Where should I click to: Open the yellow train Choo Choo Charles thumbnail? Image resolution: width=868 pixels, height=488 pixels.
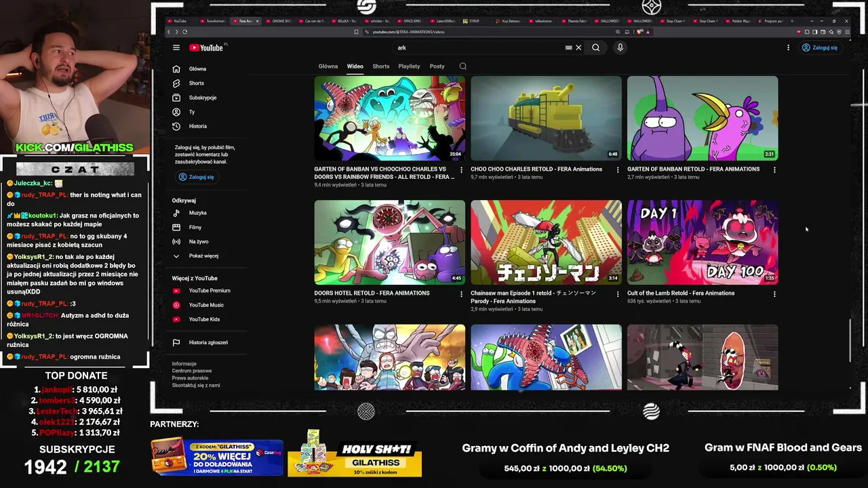546,118
